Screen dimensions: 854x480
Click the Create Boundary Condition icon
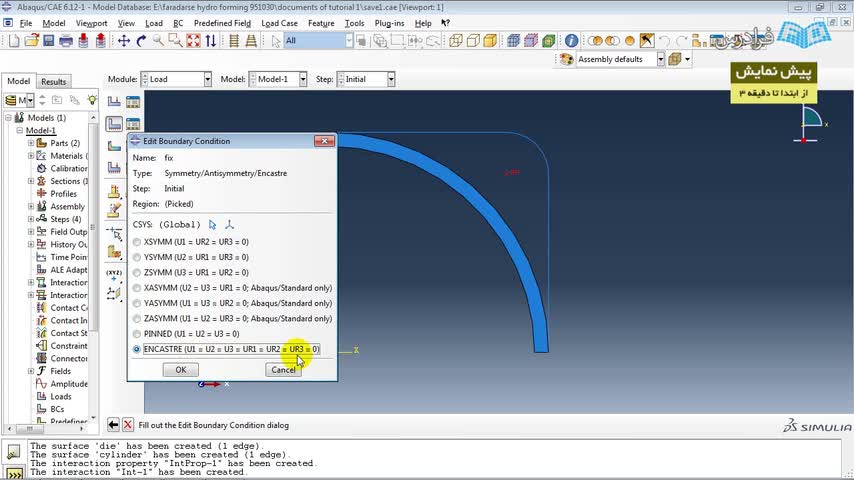(114, 124)
